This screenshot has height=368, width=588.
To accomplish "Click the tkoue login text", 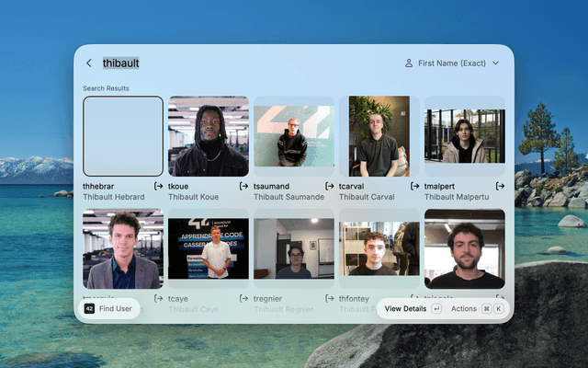I will point(178,186).
